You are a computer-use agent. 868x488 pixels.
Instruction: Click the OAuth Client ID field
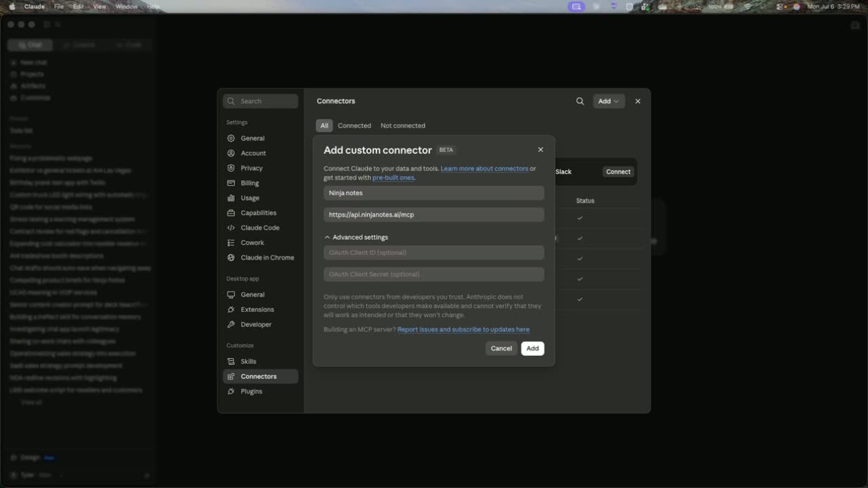point(434,253)
